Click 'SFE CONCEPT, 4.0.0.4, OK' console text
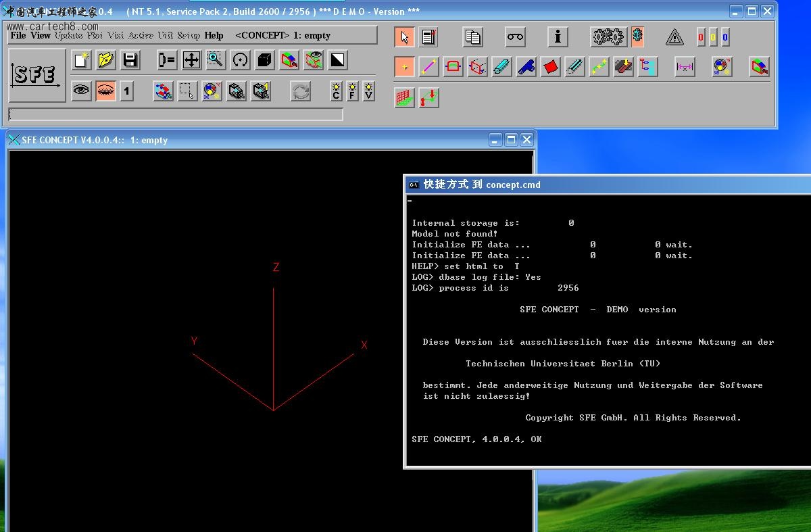 (476, 439)
